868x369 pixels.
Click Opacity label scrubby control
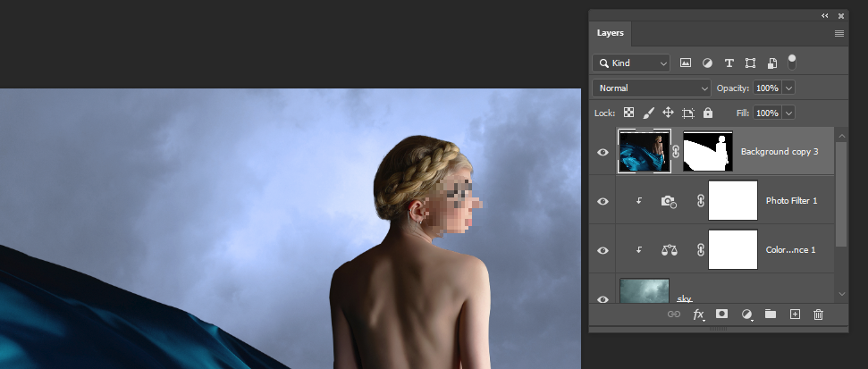pyautogui.click(x=733, y=88)
